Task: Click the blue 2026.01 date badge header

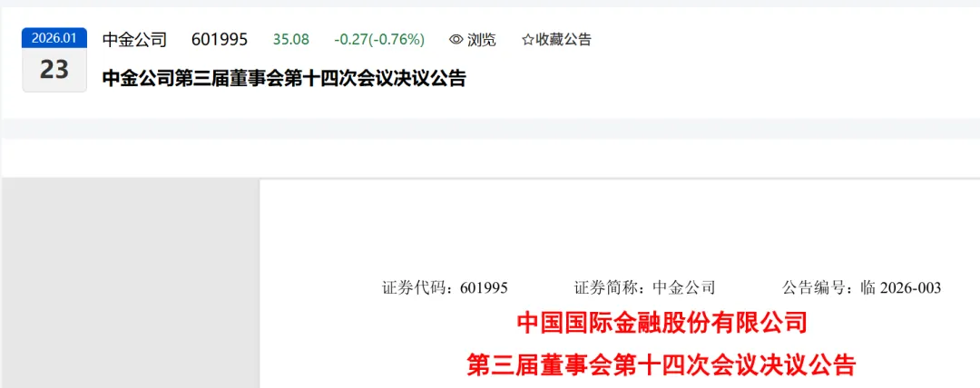Action: click(x=54, y=38)
